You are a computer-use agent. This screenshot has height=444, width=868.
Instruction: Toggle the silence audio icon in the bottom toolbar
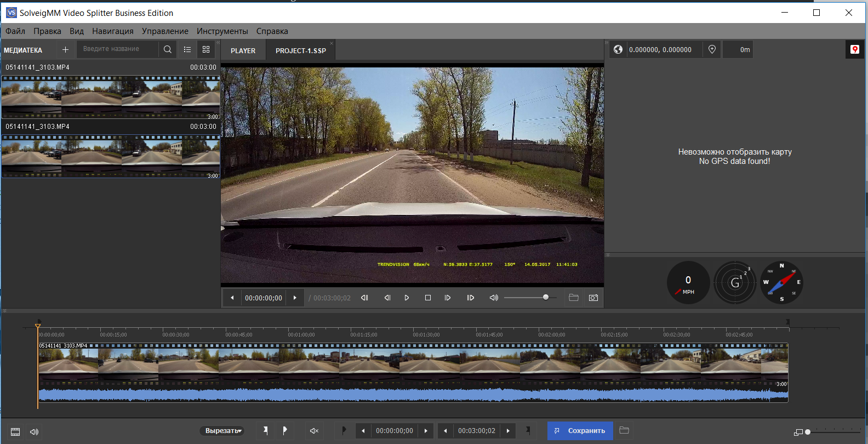coord(314,431)
